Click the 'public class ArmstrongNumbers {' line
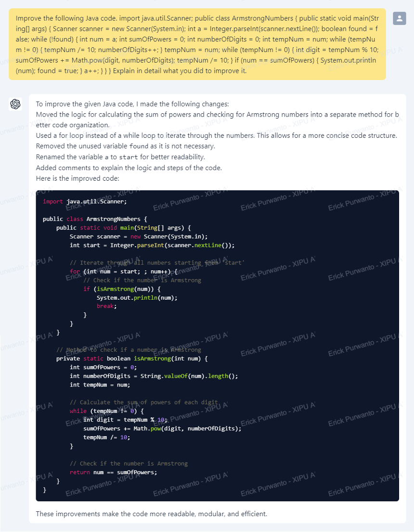The image size is (414, 532). pos(95,219)
